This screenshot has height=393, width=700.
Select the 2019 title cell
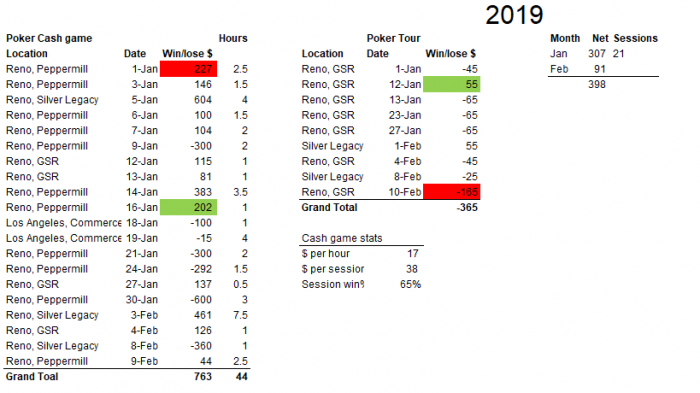(x=514, y=15)
